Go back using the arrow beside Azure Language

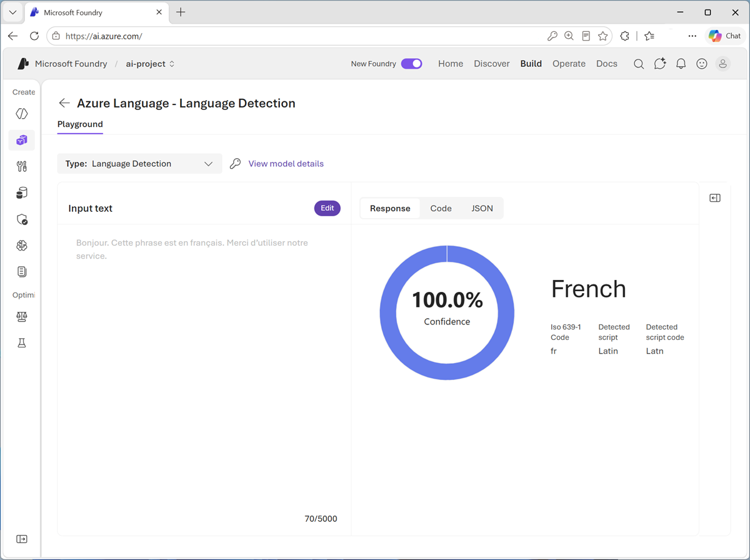tap(64, 103)
